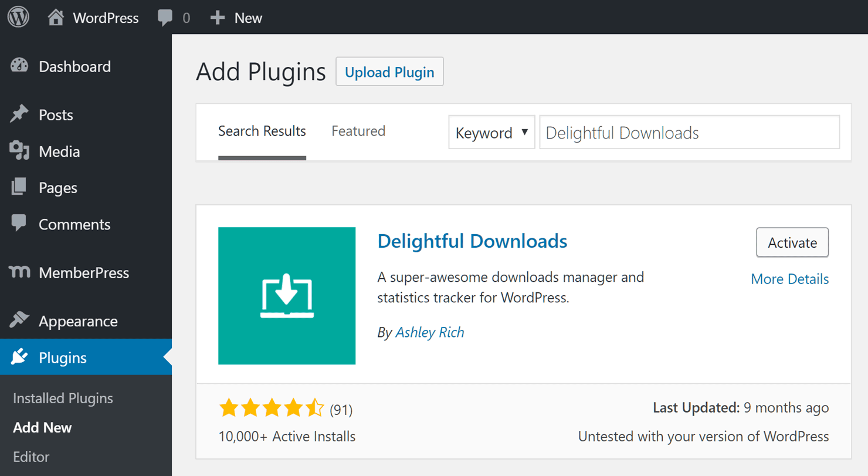The image size is (868, 476).
Task: Click the Comments speech bubble sidebar icon
Action: 19,224
